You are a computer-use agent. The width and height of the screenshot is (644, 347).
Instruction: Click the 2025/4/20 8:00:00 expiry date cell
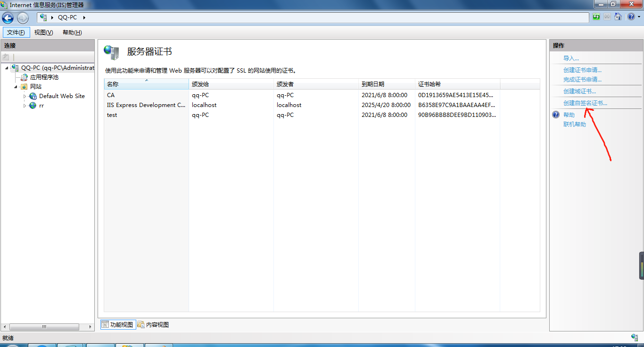[x=386, y=105]
